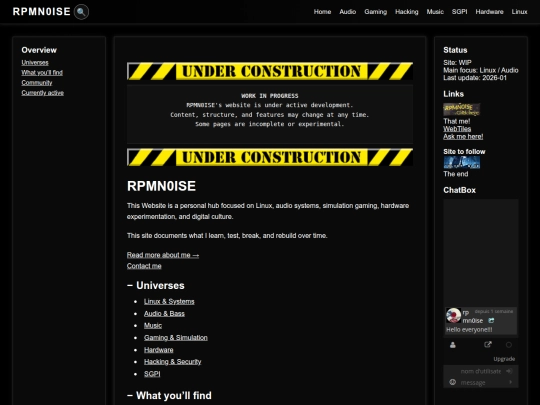Go to the Home menu item
Image resolution: width=540 pixels, height=405 pixels.
pyautogui.click(x=322, y=12)
